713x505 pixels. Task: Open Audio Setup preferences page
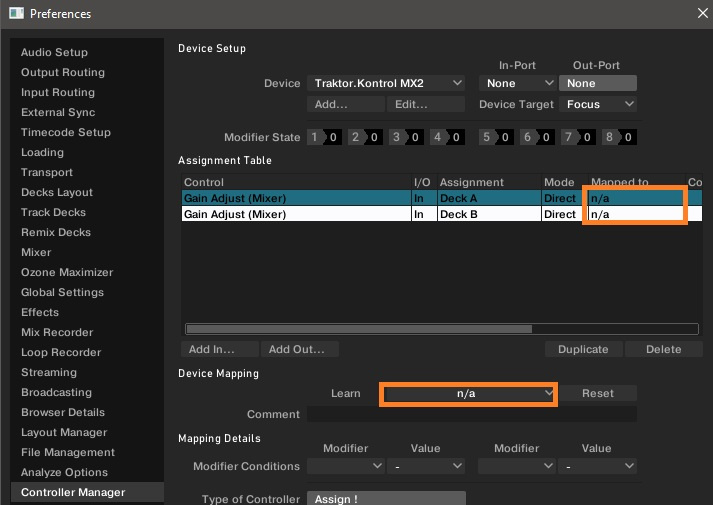[x=54, y=52]
